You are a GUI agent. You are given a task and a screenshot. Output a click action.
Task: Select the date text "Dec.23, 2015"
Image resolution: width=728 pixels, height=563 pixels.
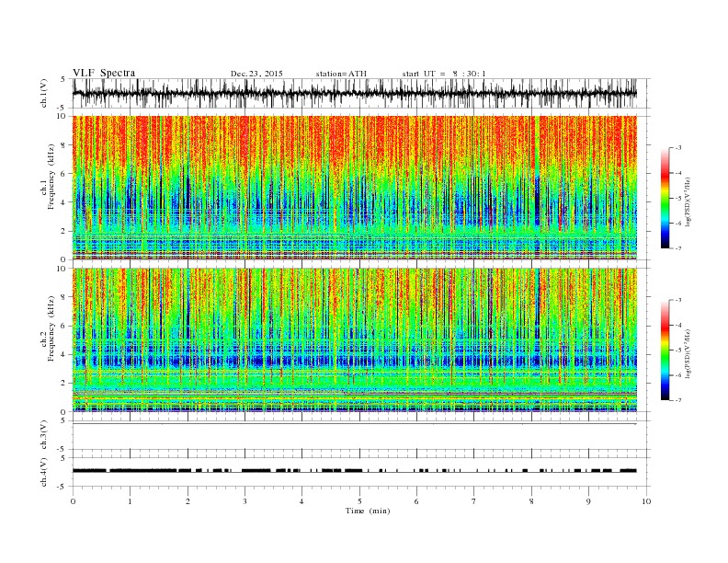pyautogui.click(x=256, y=74)
